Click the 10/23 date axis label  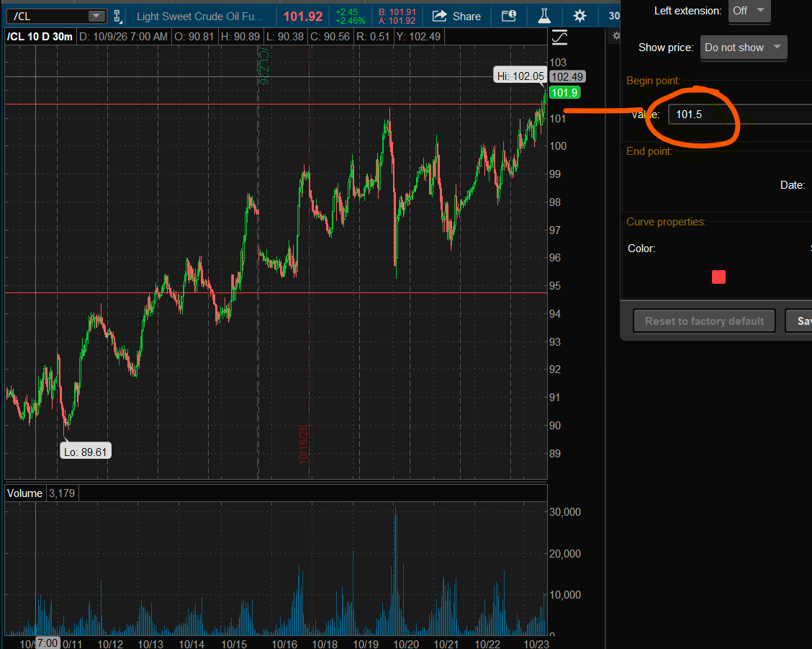(x=536, y=644)
